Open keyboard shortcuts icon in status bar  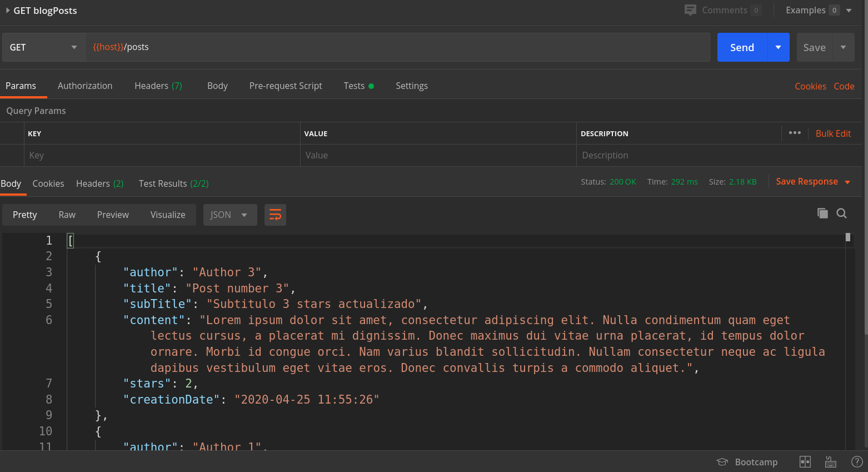[831, 462]
